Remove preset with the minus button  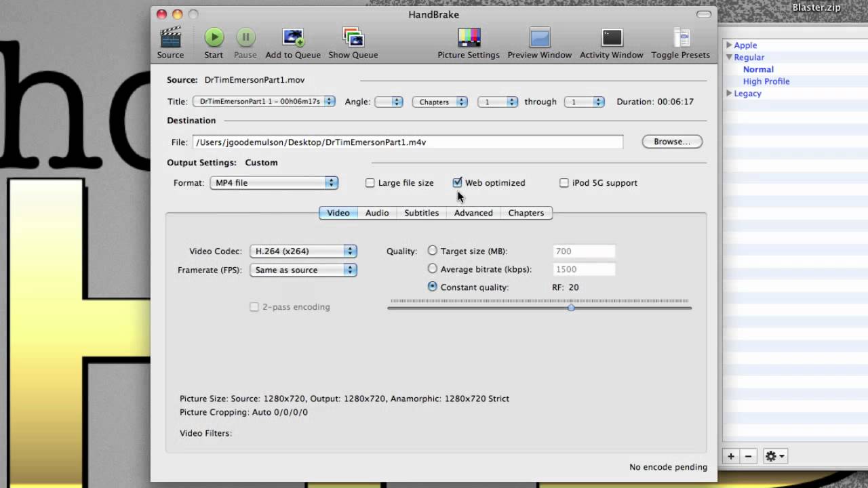coord(748,456)
